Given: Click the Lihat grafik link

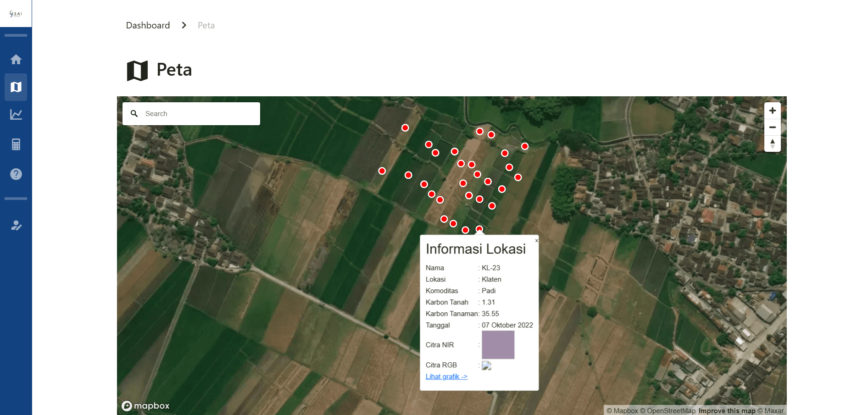Looking at the screenshot, I should pos(446,376).
